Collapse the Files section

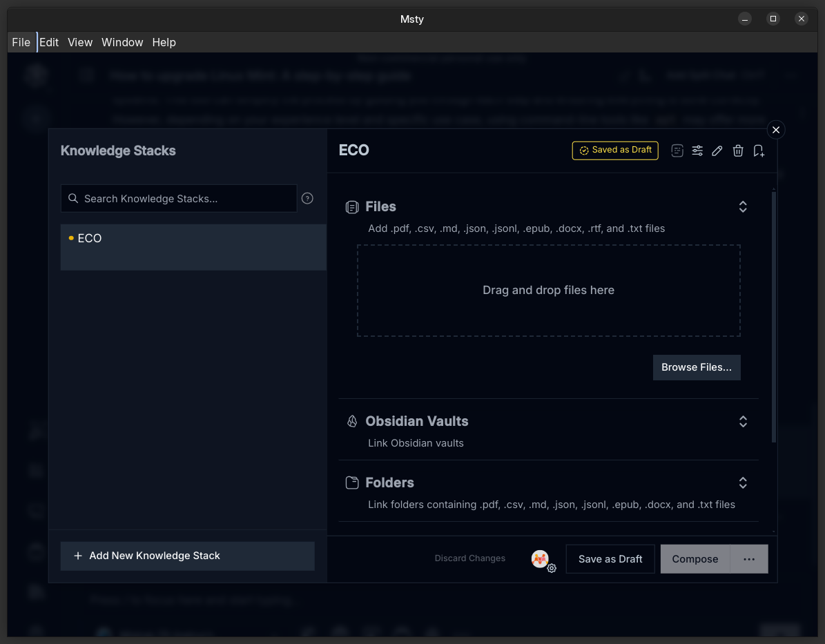(x=743, y=206)
